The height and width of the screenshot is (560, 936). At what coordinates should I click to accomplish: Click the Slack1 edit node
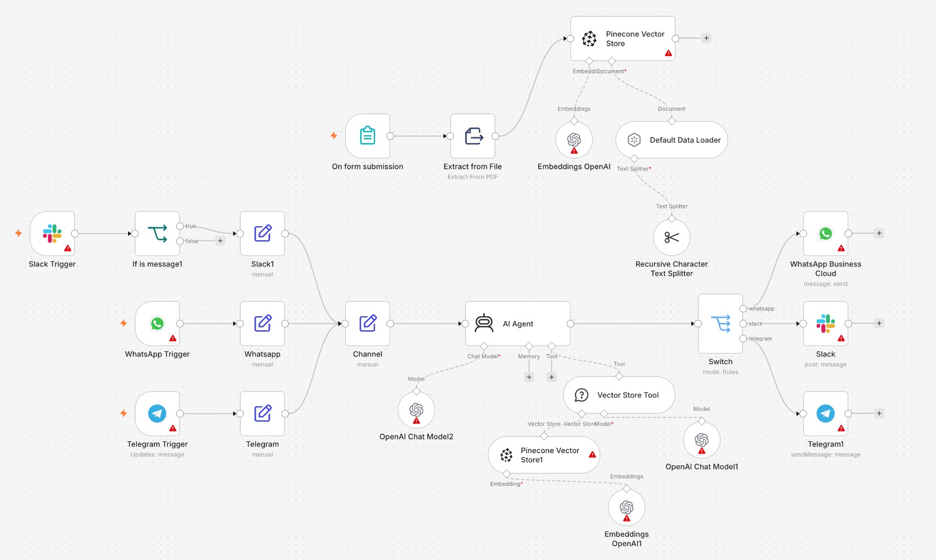(263, 233)
